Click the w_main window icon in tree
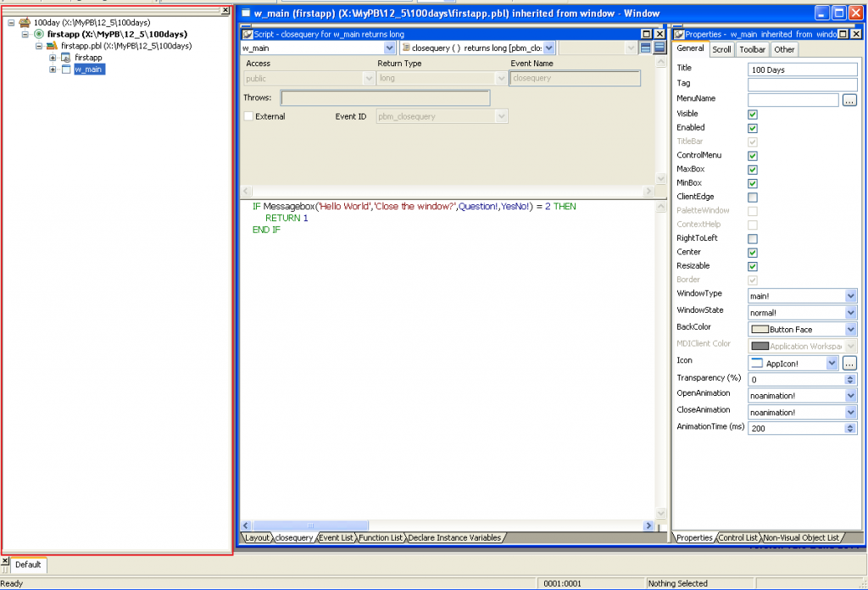 tap(66, 70)
